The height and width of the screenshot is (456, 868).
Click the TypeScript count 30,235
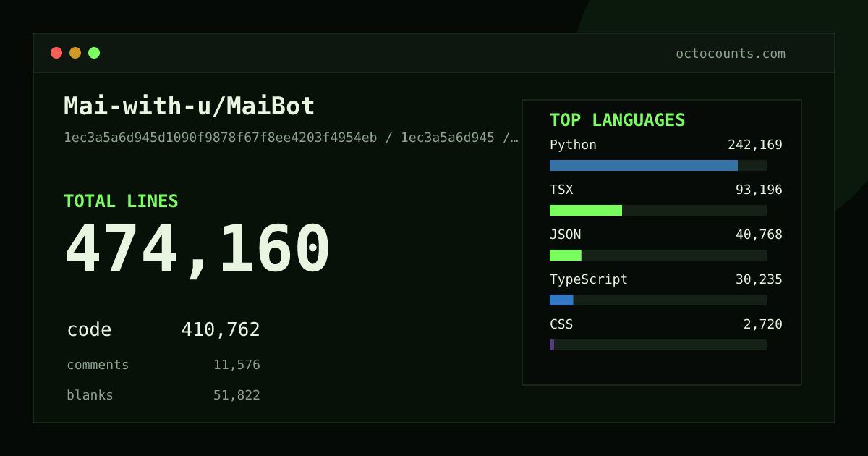pos(759,279)
